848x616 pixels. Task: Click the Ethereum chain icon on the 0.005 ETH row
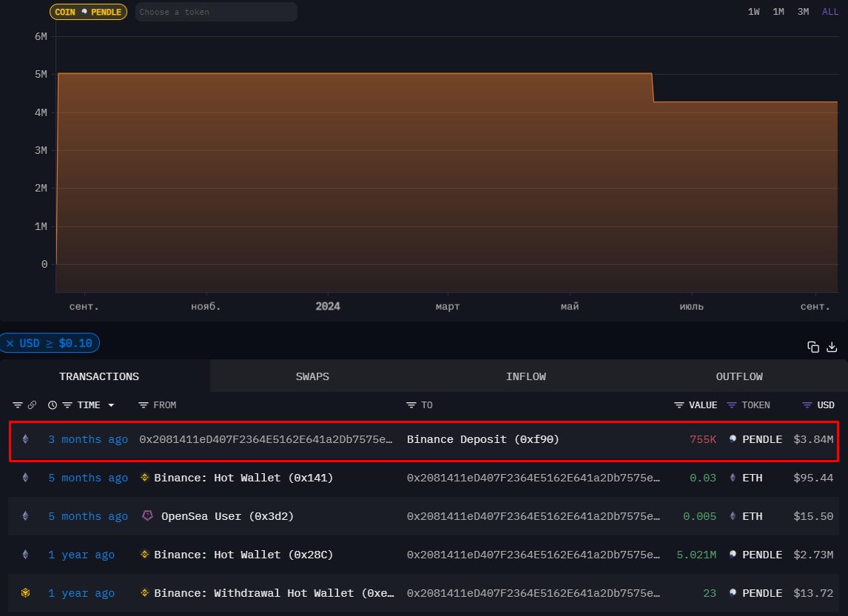pos(25,515)
